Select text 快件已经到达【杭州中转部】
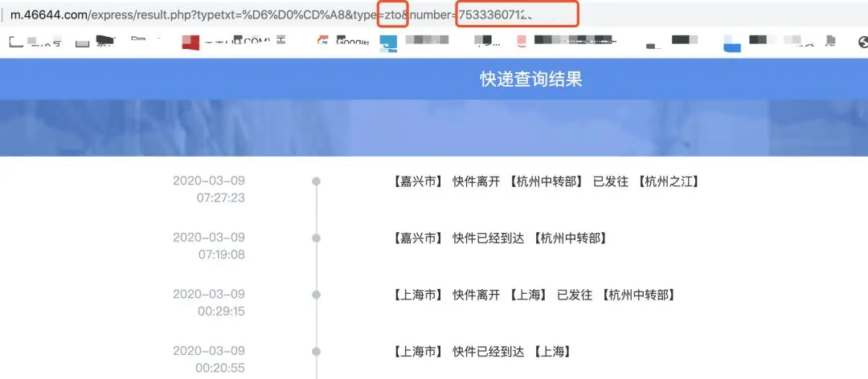The height and width of the screenshot is (379, 868). pos(530,238)
